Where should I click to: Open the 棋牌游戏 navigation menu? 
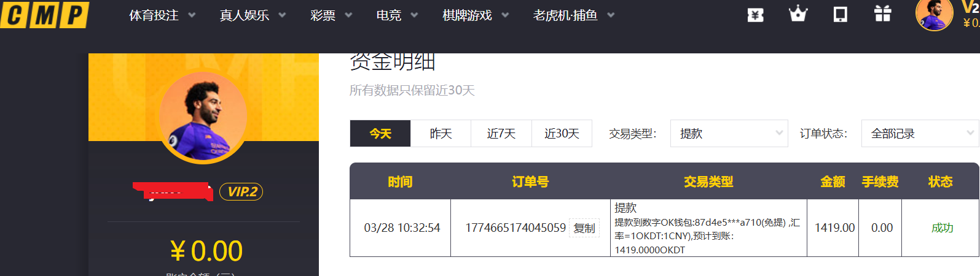(475, 15)
